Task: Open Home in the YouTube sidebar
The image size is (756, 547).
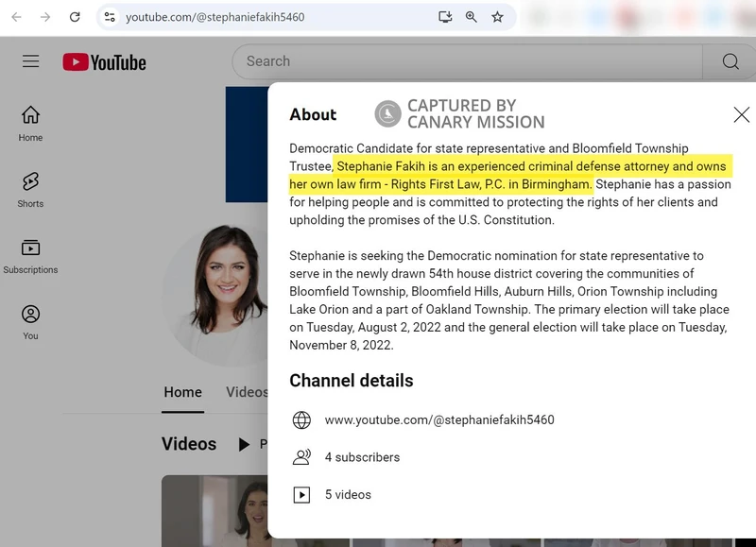Action: point(30,124)
